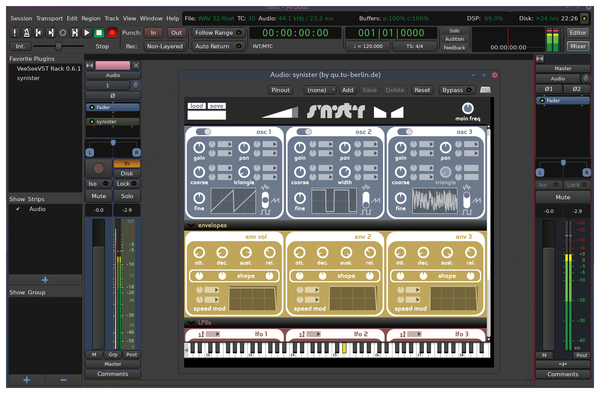Open the 120.000 tempo selector
This screenshot has height=394, width=600.
pyautogui.click(x=368, y=46)
